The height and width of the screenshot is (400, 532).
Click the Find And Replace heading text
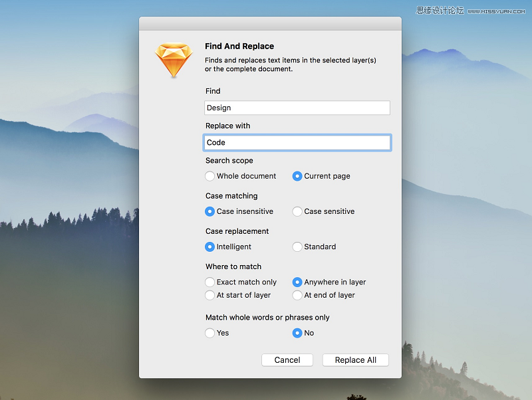pyautogui.click(x=239, y=47)
